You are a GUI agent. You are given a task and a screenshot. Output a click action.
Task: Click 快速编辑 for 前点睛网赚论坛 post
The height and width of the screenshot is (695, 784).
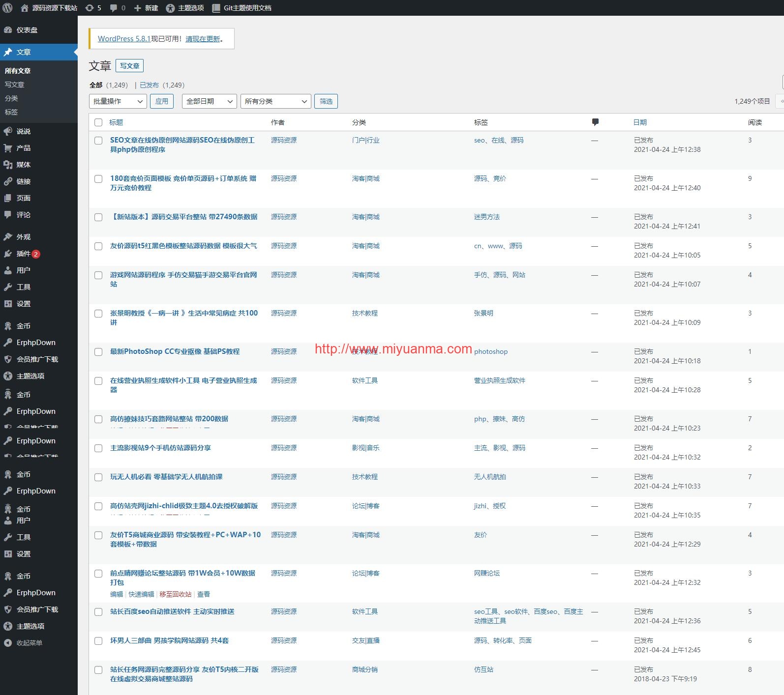click(x=141, y=594)
